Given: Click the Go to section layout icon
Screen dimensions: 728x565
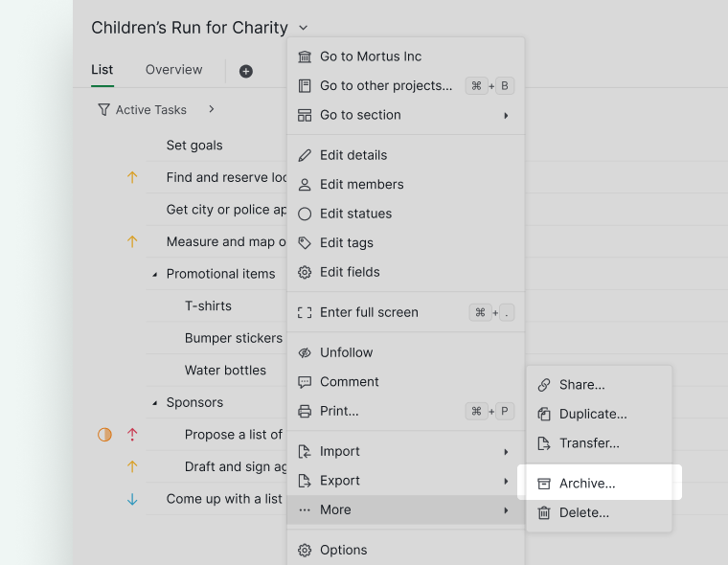Looking at the screenshot, I should tap(305, 115).
